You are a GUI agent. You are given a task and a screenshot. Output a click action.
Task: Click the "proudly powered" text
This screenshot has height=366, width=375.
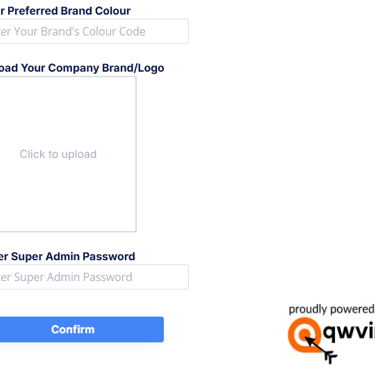point(331,309)
